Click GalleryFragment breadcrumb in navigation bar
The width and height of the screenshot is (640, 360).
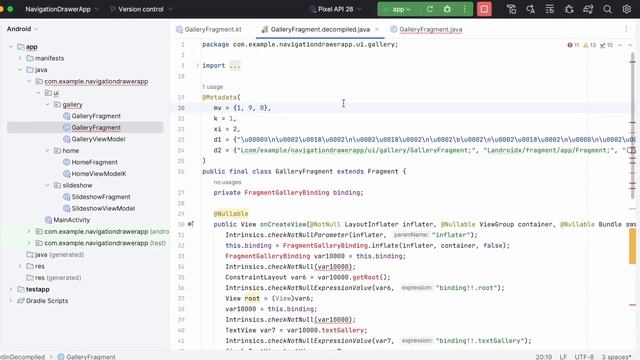point(87,357)
